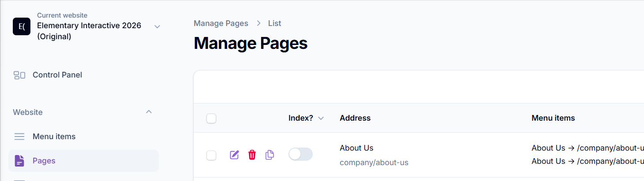Click the Manage Pages breadcrumb link
This screenshot has height=181, width=644.
(221, 23)
